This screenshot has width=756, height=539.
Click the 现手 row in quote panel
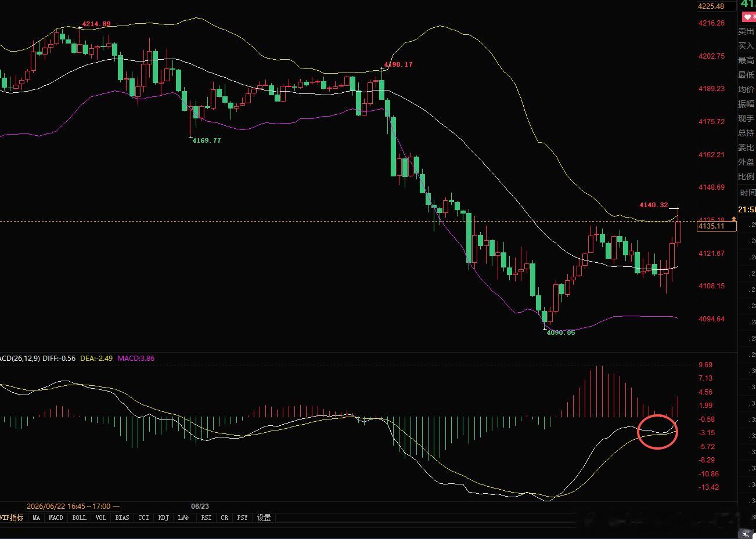click(747, 118)
